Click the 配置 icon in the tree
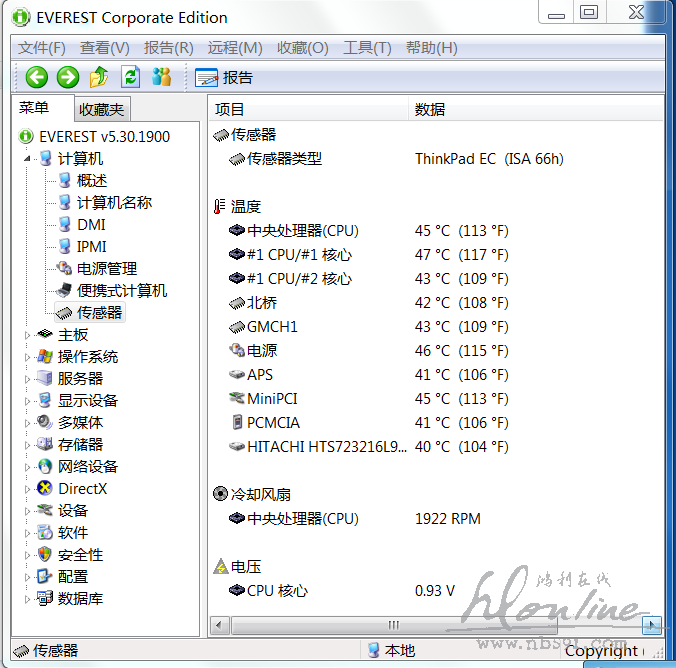The height and width of the screenshot is (668, 676). pos(45,576)
